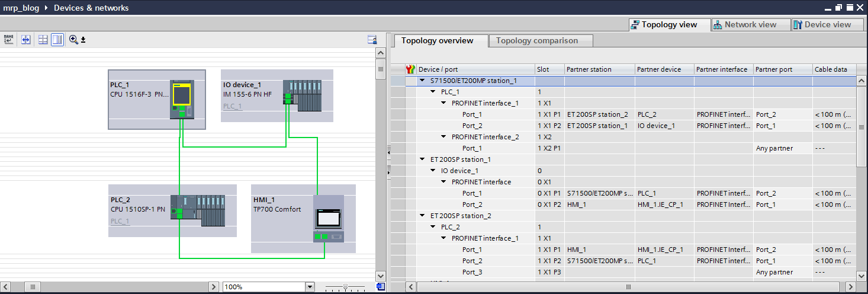The width and height of the screenshot is (868, 294).
Task: Click the PLC_1 CPU 1516F-3 device image
Action: pos(182,100)
